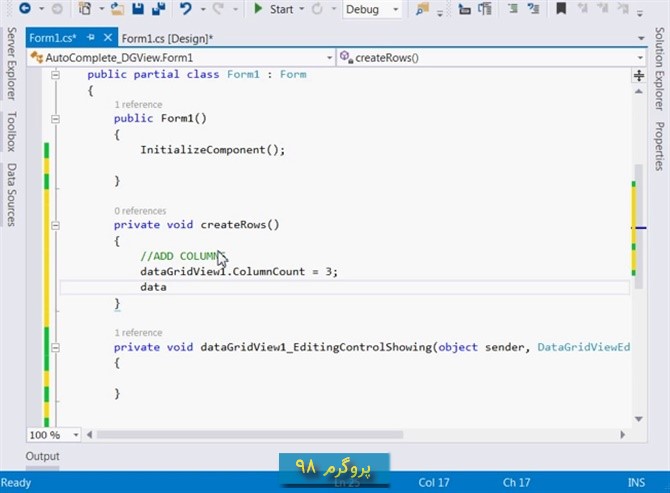Click the Find in Files icon
670x493 pixels.
(x=422, y=9)
